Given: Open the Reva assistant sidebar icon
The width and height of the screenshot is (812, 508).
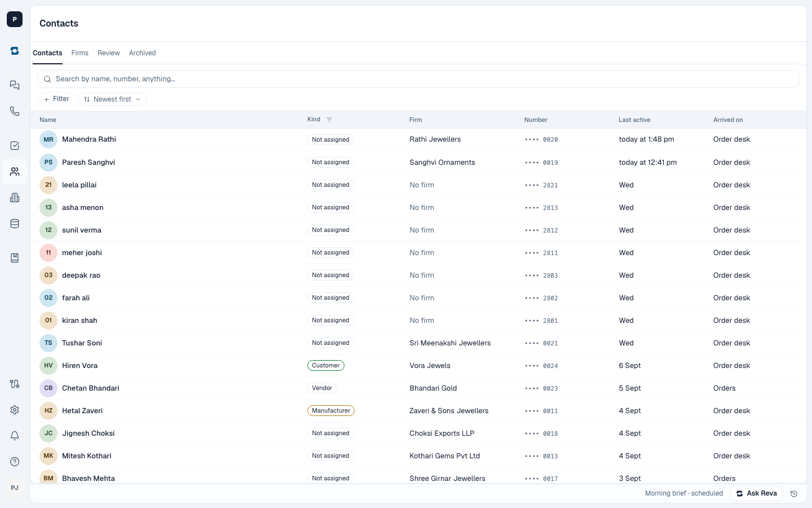Looking at the screenshot, I should pyautogui.click(x=15, y=51).
